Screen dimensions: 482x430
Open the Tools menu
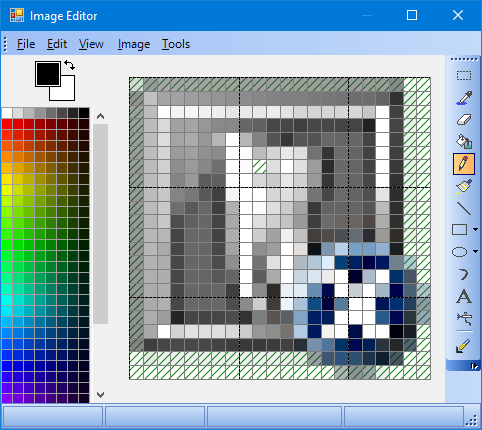176,44
